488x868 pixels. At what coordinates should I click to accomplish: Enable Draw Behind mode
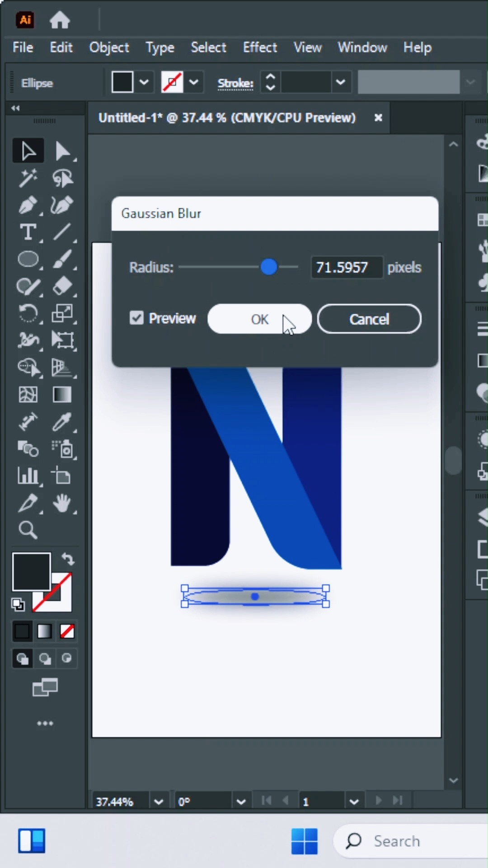click(45, 659)
